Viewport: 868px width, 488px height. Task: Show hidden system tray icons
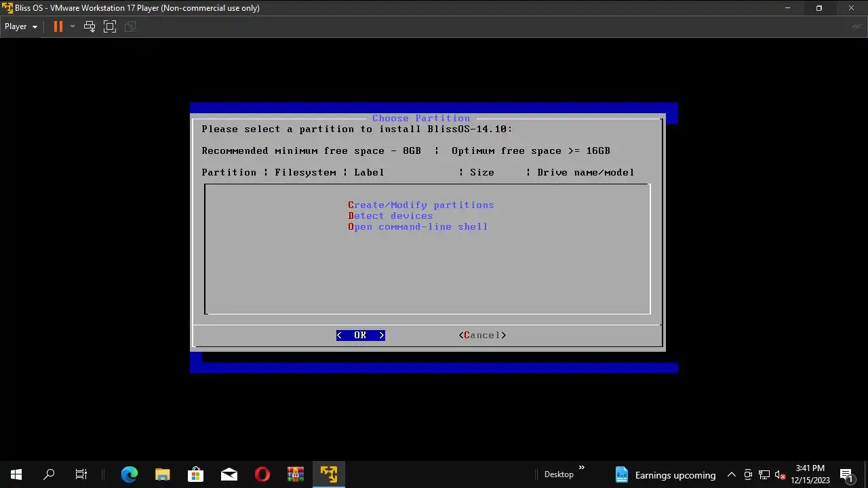click(731, 474)
